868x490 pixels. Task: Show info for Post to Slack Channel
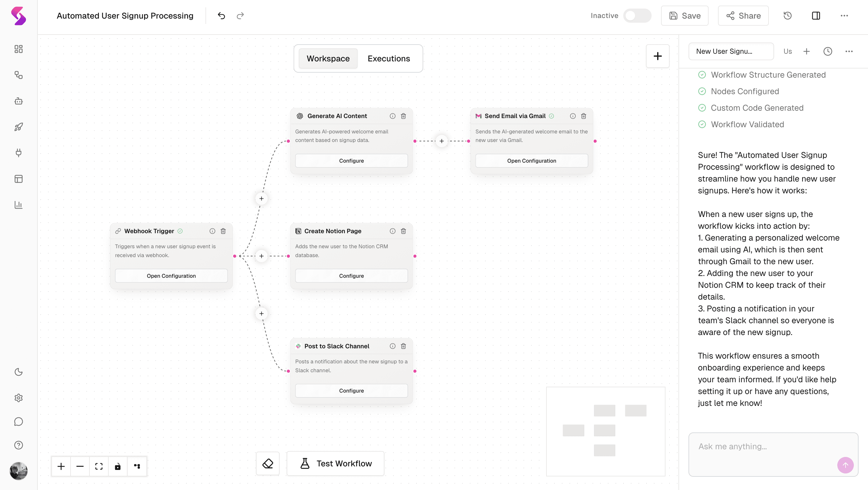pyautogui.click(x=393, y=346)
